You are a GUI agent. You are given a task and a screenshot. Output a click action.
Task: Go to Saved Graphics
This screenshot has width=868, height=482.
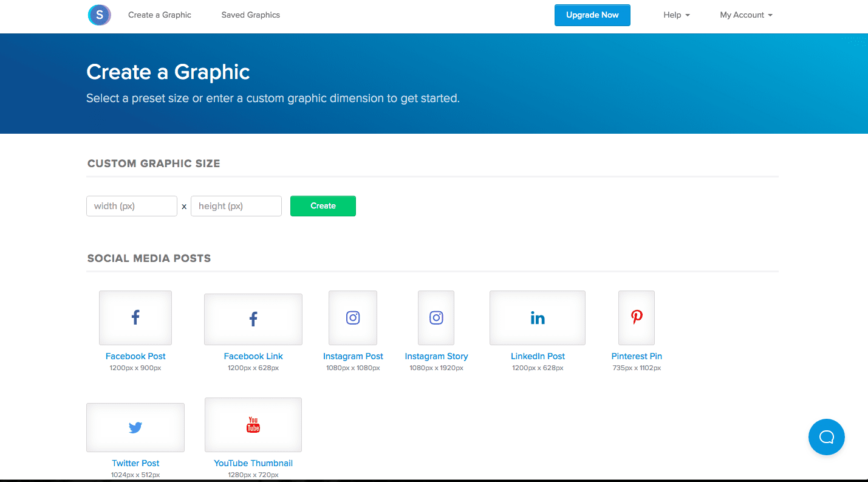251,15
